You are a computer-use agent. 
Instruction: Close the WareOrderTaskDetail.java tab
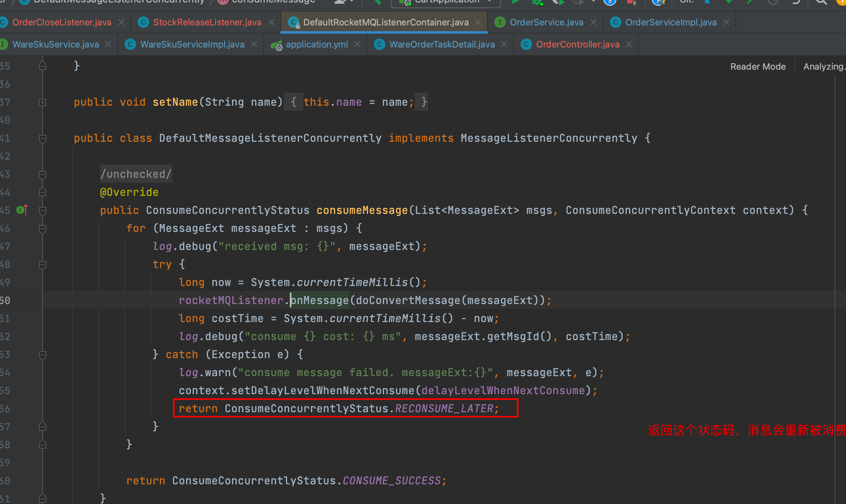[x=504, y=44]
